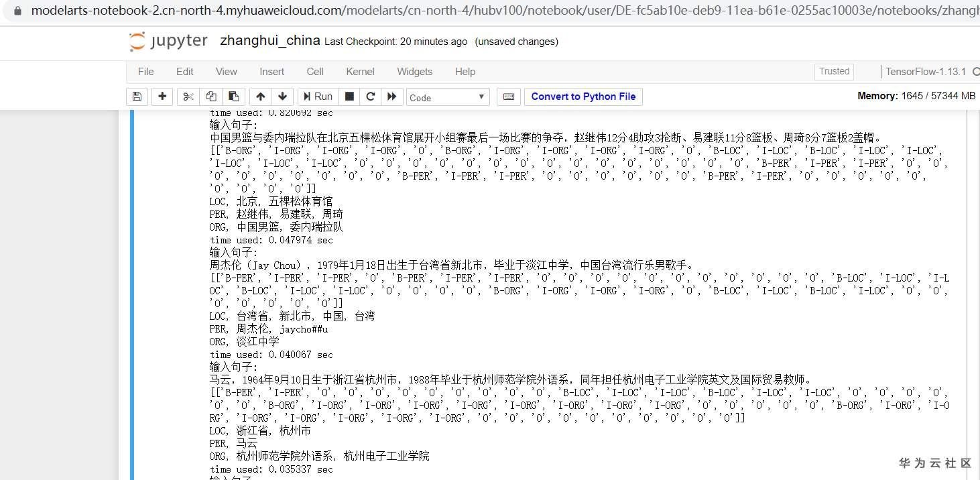This screenshot has height=480, width=980.
Task: Copy the selected cells
Action: coord(210,96)
